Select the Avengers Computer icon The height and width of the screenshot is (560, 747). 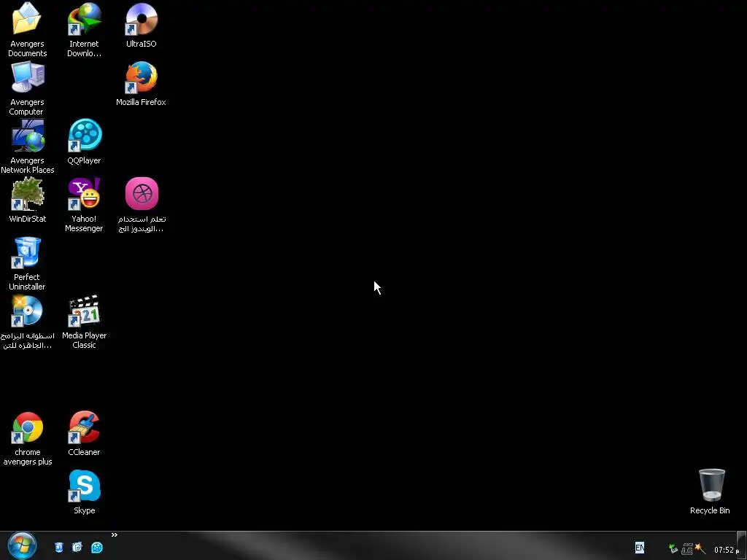tap(28, 77)
